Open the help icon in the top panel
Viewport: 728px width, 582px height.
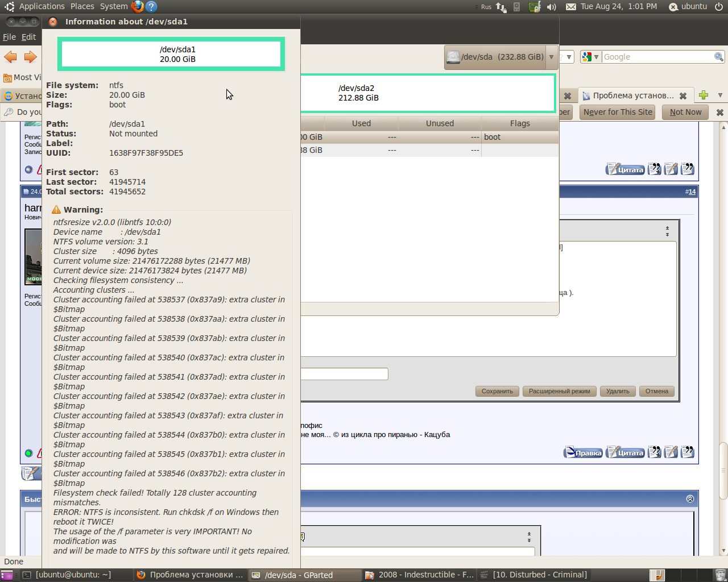(151, 6)
